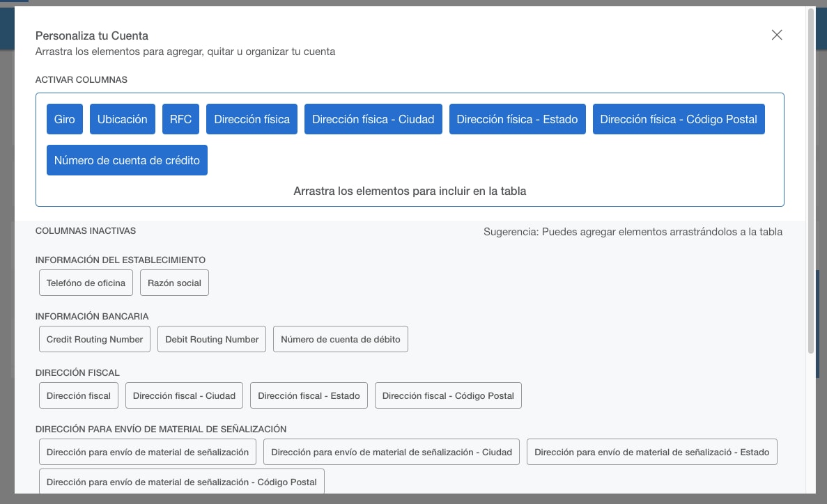Select the Teléfono de oficina inactive column
The image size is (827, 504).
tap(86, 283)
